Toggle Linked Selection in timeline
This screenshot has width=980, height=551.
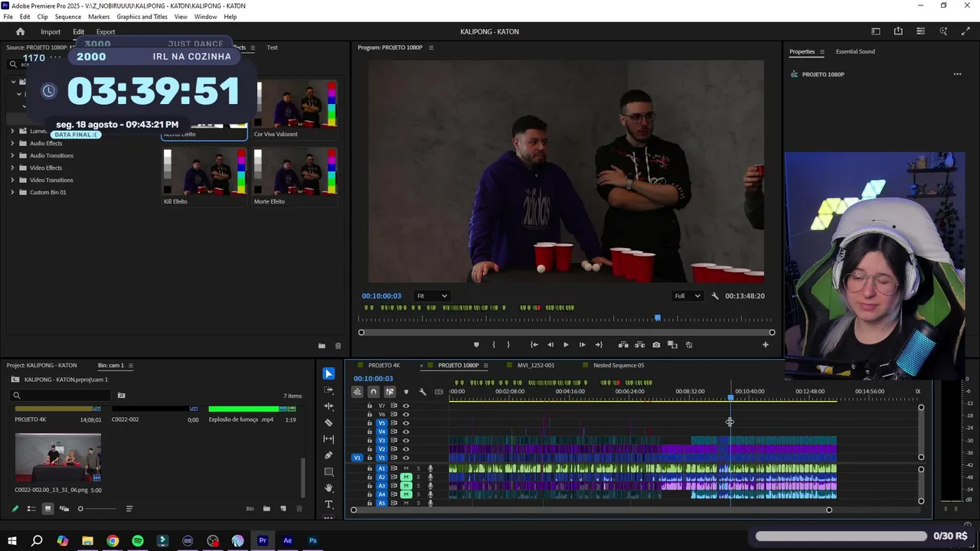tap(390, 392)
